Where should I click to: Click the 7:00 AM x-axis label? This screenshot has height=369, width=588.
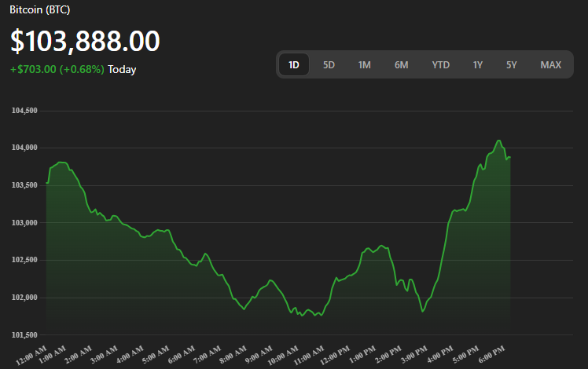208,354
